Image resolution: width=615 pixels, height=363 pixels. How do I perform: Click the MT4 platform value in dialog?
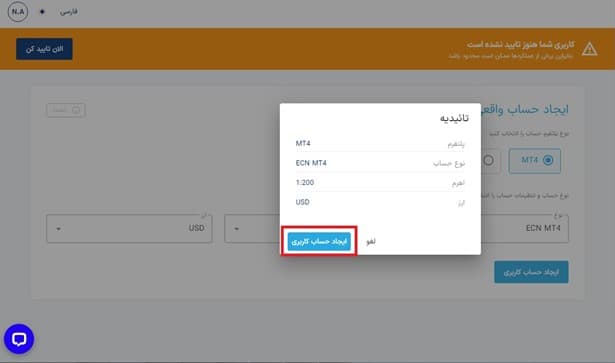tap(303, 143)
